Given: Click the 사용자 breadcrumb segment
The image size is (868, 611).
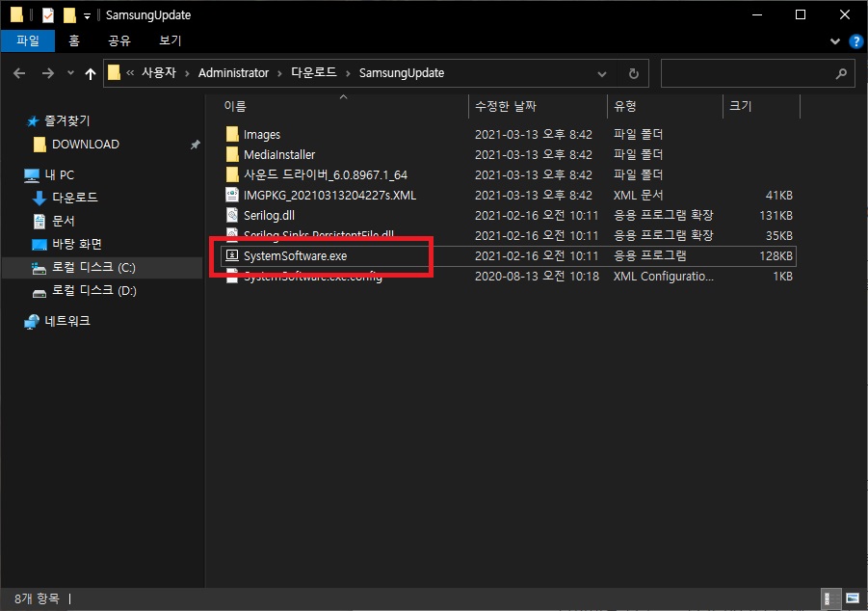Looking at the screenshot, I should point(159,72).
